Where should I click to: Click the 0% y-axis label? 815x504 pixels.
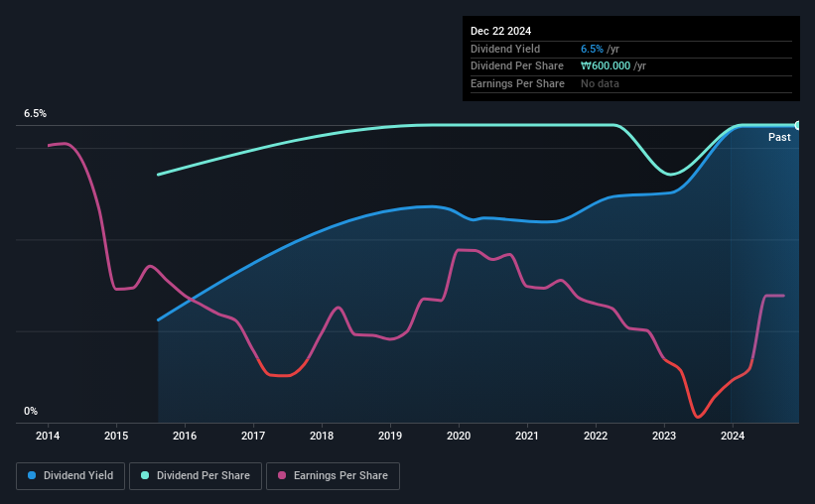31,411
